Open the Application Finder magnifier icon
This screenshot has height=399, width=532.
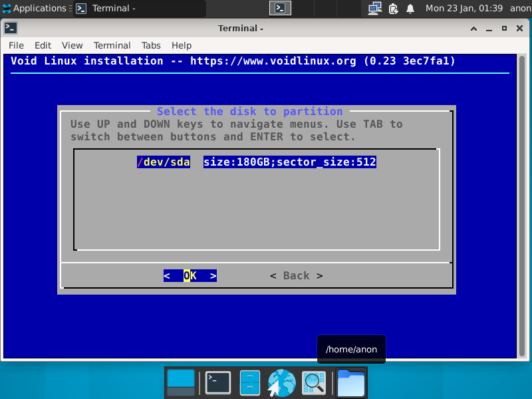(314, 383)
